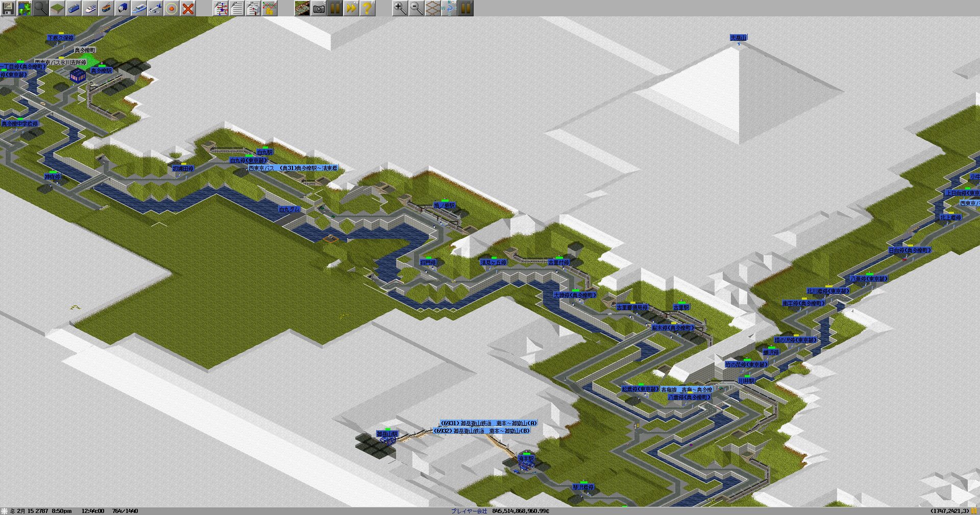Select the 奥多摩駅 station label
Viewport: 980px width, 515px height.
pos(102,70)
